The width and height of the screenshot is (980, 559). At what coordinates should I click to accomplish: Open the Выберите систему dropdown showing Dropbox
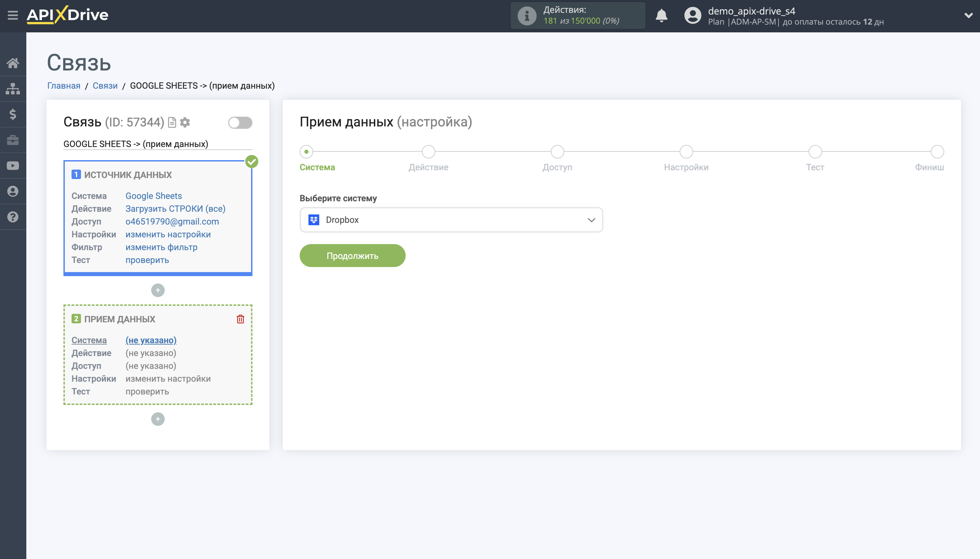(451, 219)
